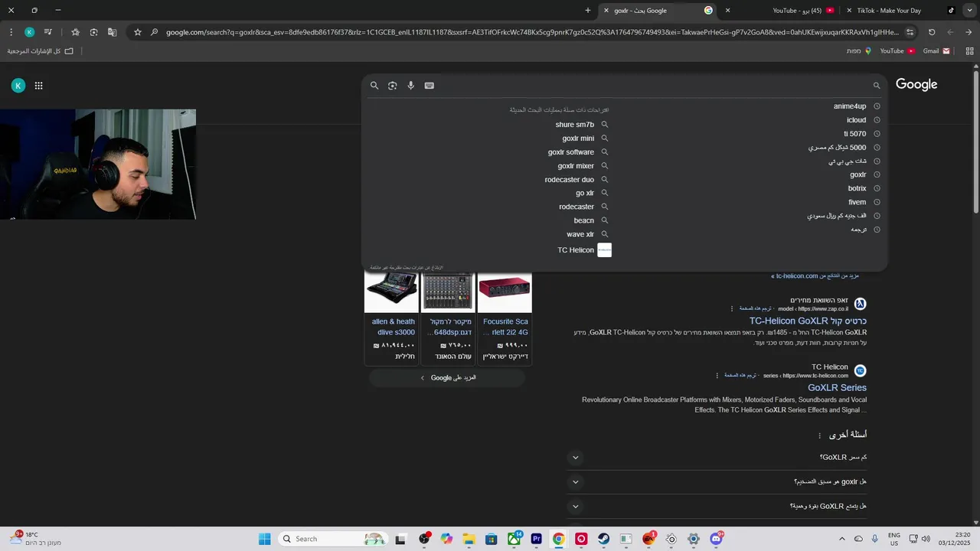Click the Chrome address bar URL
The height and width of the screenshot is (551, 980).
(532, 32)
